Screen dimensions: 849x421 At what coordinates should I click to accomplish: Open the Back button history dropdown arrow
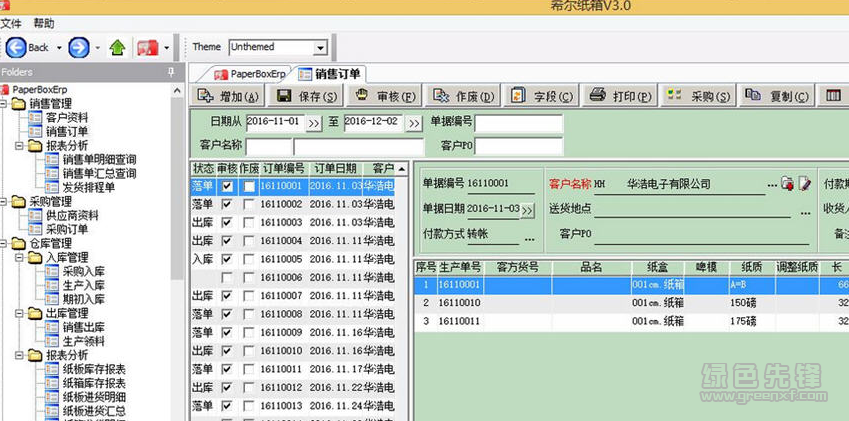point(59,48)
